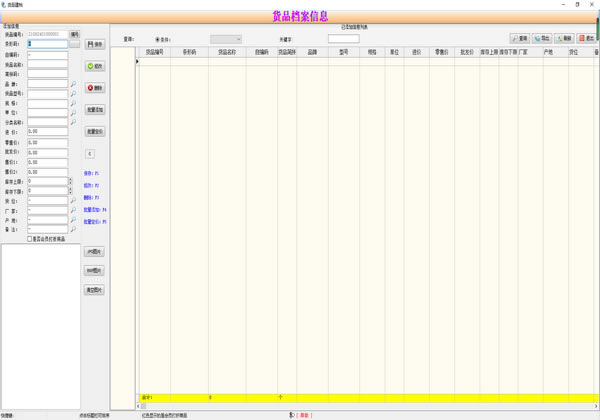Screen dimensions: 600x420
Task: Click the 条形码 barcode input field
Action: [x=48, y=44]
